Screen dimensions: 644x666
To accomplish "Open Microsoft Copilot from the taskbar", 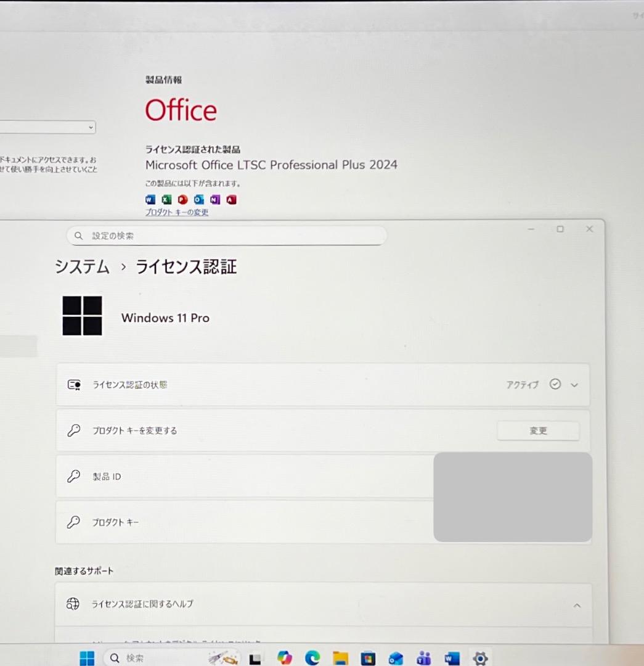I will (284, 657).
